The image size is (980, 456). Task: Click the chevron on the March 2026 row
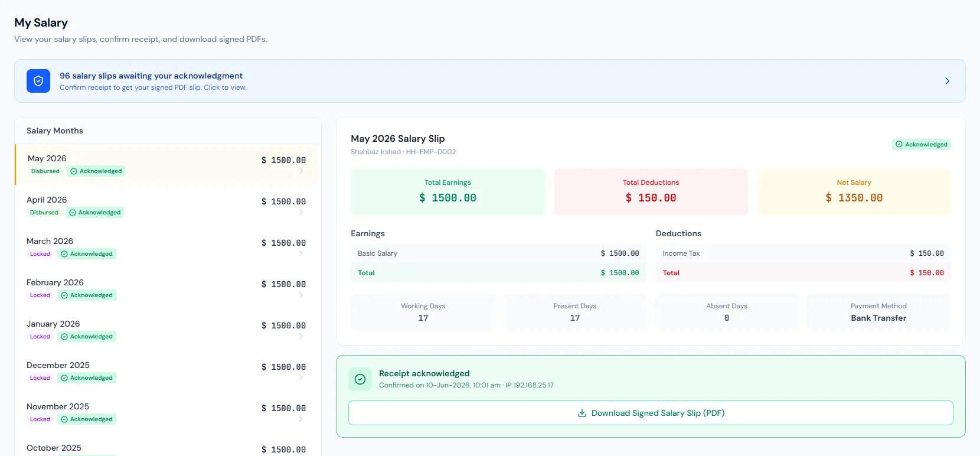(x=301, y=253)
